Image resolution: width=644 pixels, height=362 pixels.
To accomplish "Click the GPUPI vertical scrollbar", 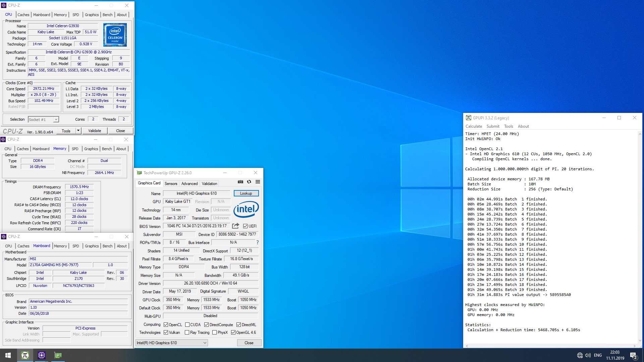I will [x=640, y=237].
